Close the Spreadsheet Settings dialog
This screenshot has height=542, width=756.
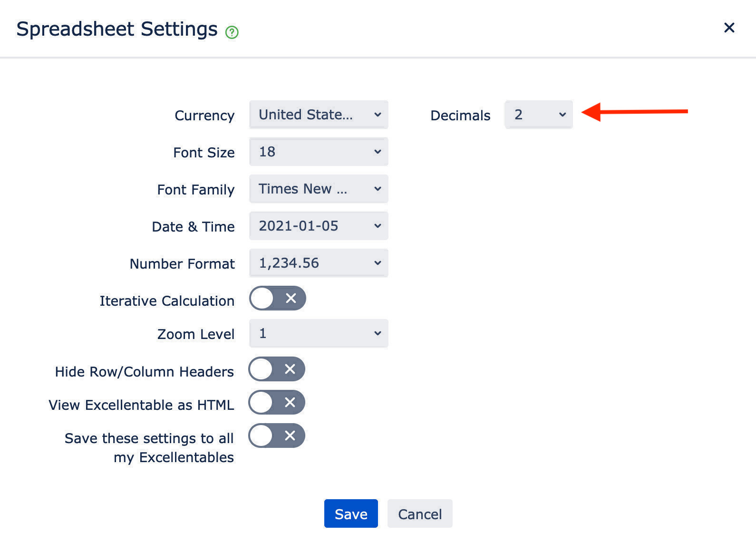(x=729, y=28)
